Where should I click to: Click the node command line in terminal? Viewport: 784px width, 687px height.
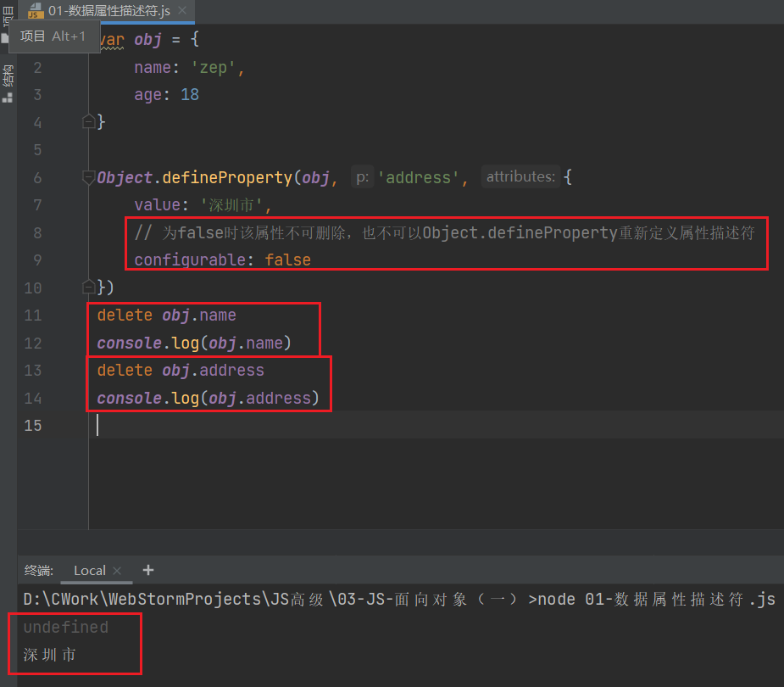[x=399, y=599]
